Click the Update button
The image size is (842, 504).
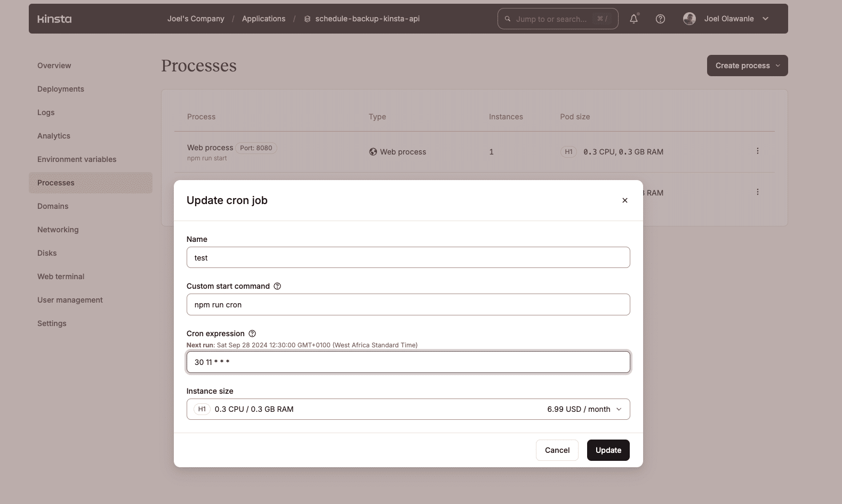tap(608, 450)
